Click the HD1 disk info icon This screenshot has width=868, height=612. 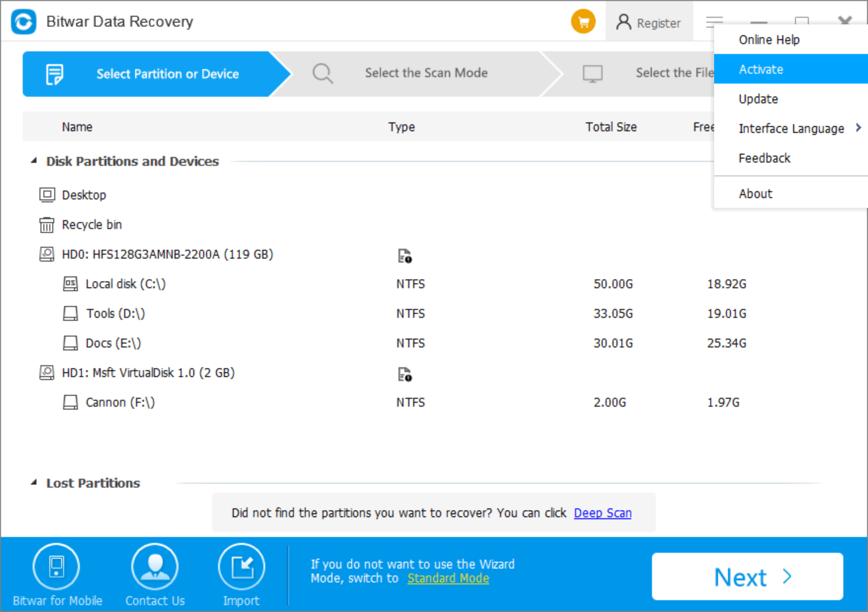coord(405,374)
